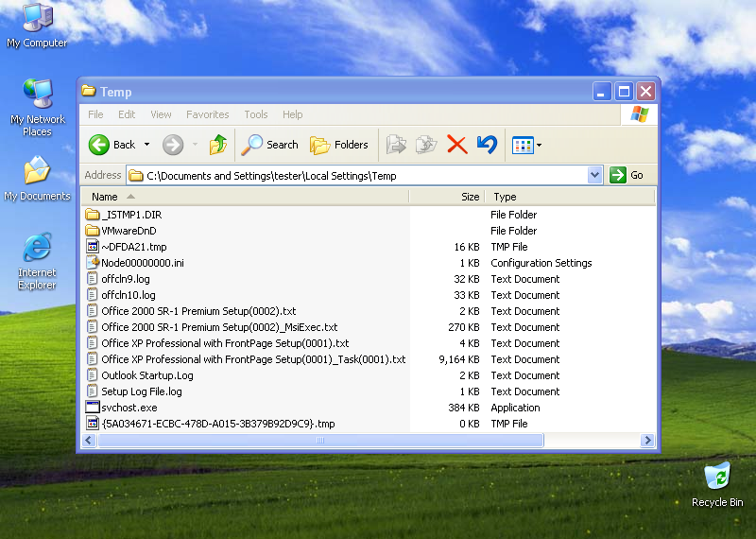Viewport: 756px width, 539px height.
Task: Click the Back button
Action: click(112, 145)
